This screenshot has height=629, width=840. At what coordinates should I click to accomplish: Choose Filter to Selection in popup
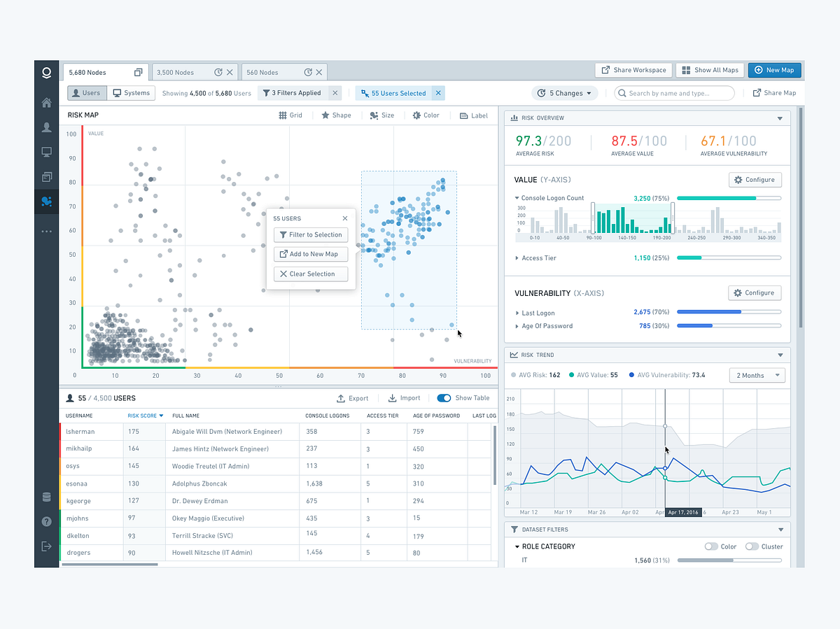[311, 235]
